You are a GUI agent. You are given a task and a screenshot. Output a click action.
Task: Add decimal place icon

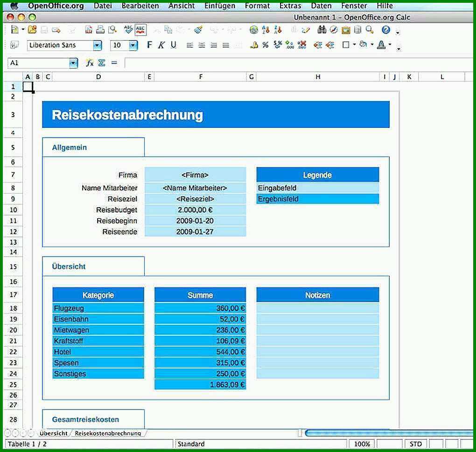click(290, 45)
